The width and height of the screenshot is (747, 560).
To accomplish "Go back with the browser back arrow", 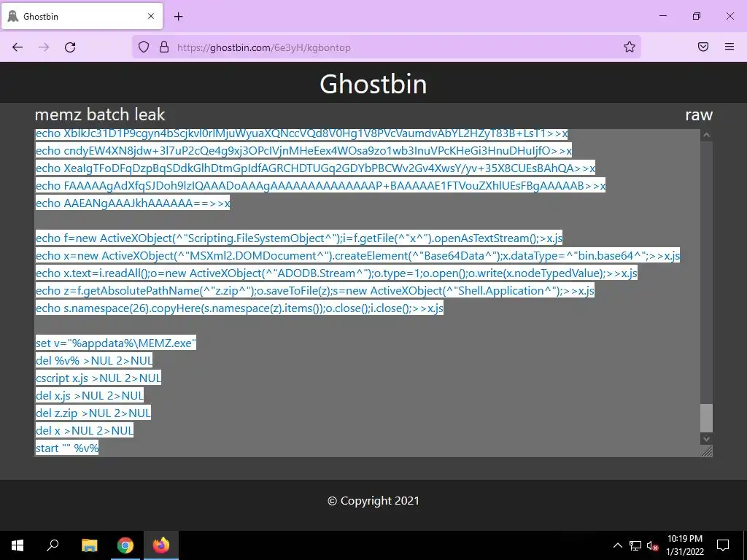I will (18, 47).
